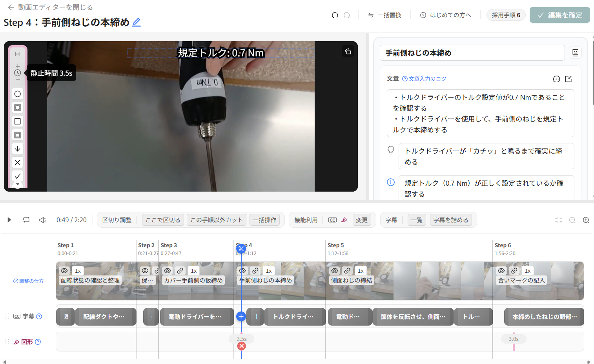Click the external edit icon in 文章 section
This screenshot has width=594, height=364.
pos(568,79)
